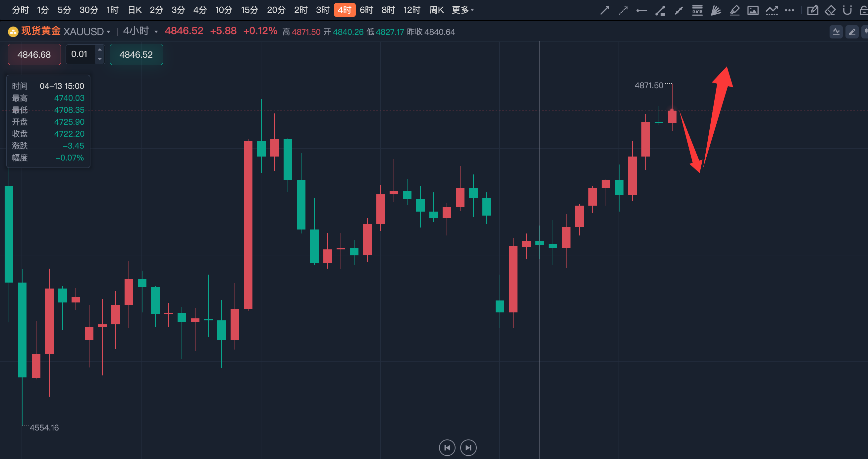Select the solid arrow drawing tool
This screenshot has width=868, height=459.
pos(605,10)
